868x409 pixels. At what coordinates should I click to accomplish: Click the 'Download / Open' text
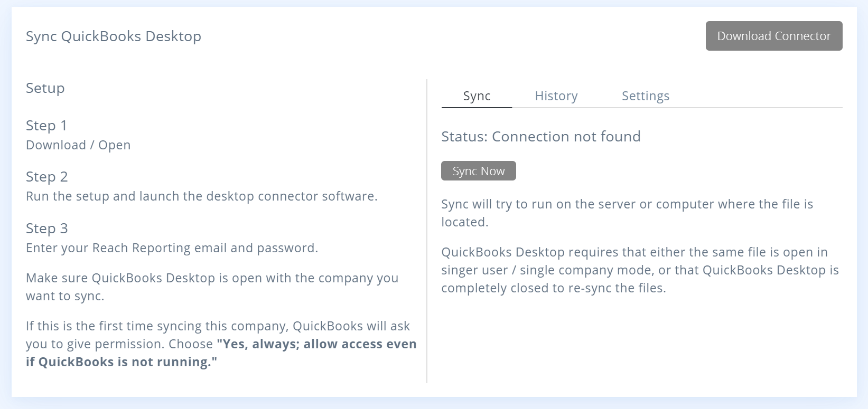[78, 145]
